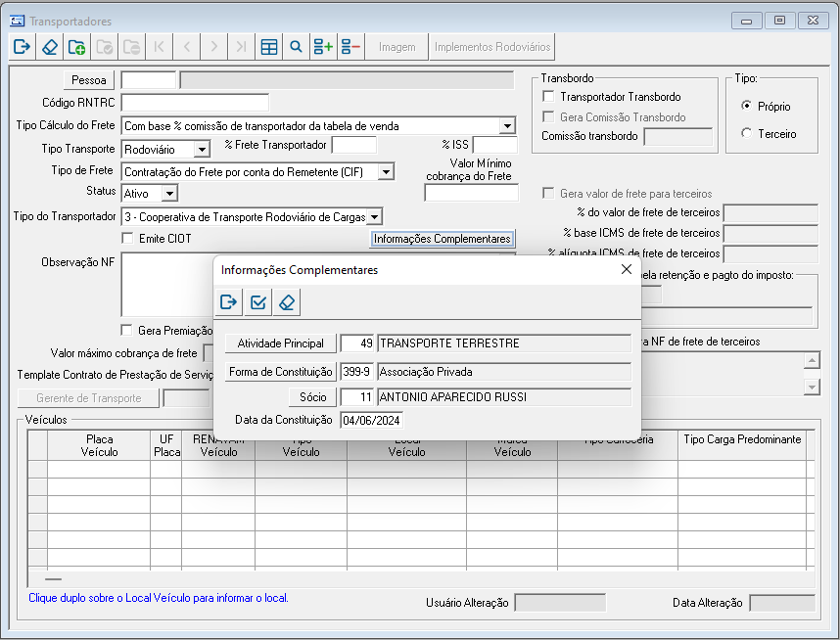Click the UF Placa column header
Screen dimensions: 840x640
click(x=166, y=445)
